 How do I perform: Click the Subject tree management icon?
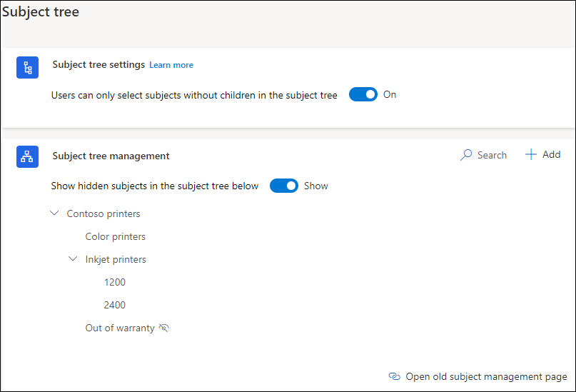pyautogui.click(x=27, y=156)
